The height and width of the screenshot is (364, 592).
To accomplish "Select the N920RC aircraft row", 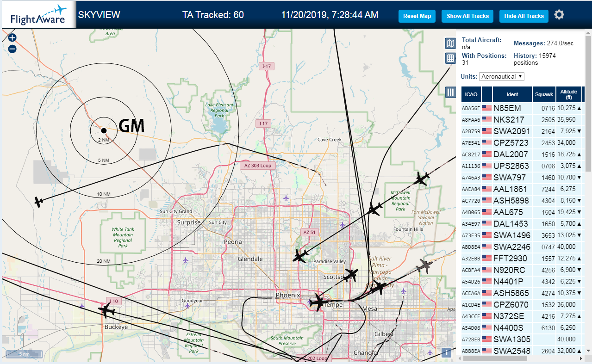I will click(522, 270).
